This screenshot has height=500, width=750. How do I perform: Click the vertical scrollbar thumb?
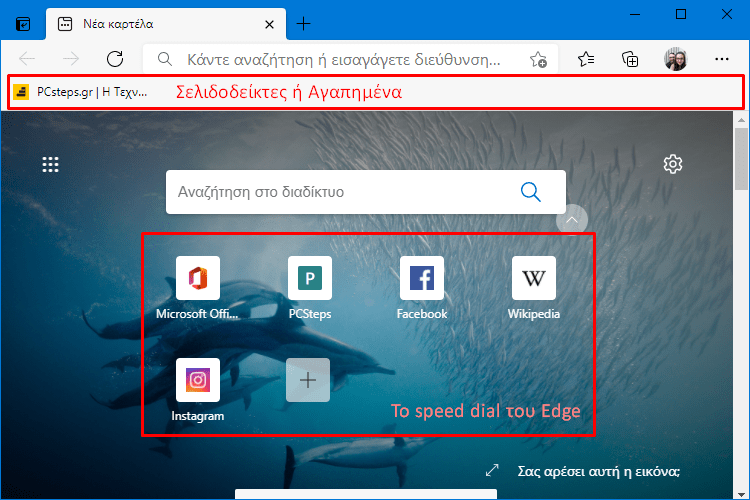(741, 158)
